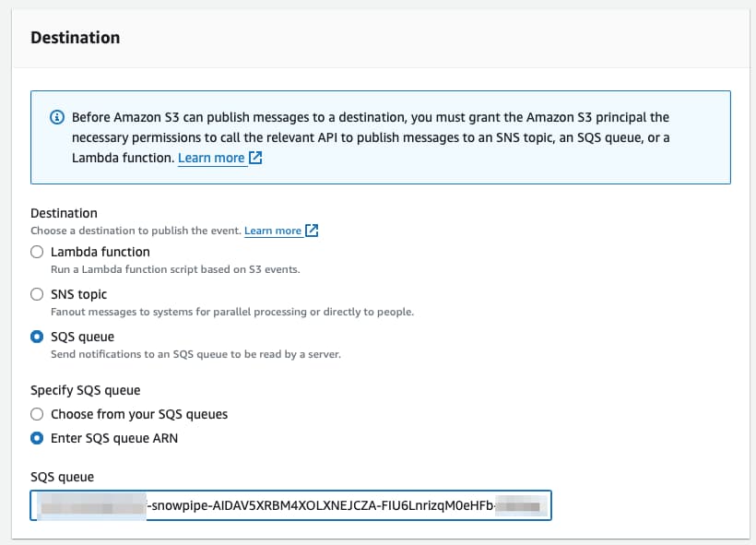The image size is (756, 545).
Task: Click 'Choose a destination to publish the event' text
Action: (136, 231)
